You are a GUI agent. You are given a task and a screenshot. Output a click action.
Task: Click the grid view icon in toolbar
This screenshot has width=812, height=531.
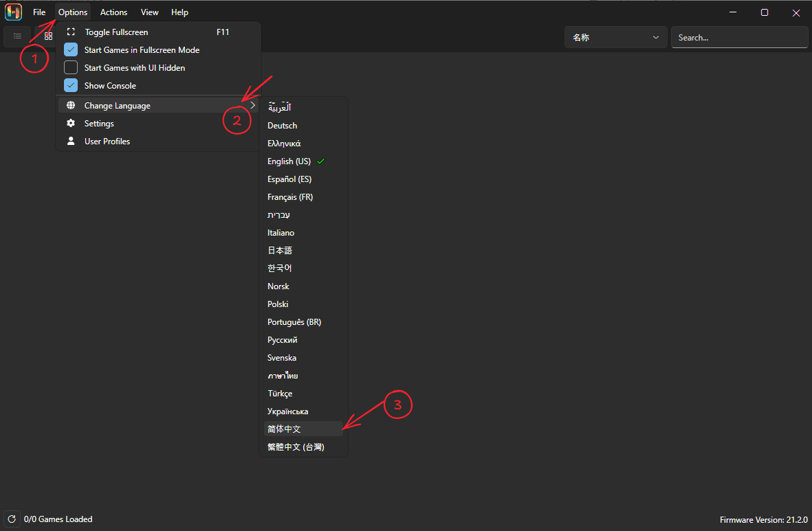tap(48, 36)
